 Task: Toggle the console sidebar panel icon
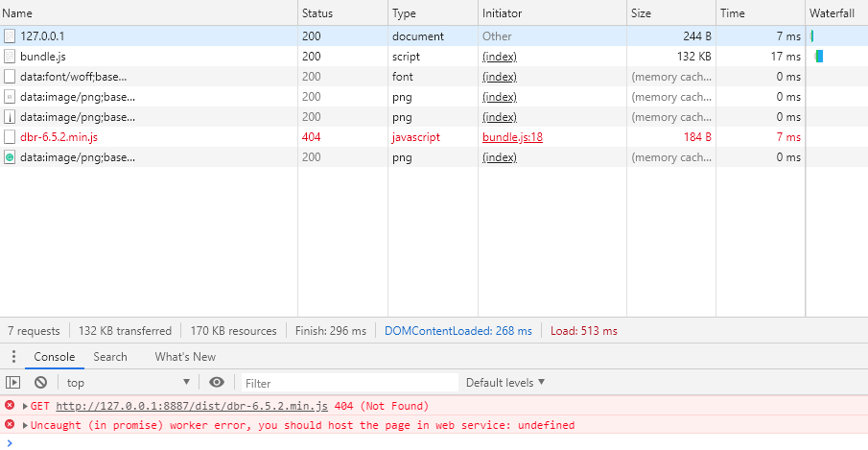pyautogui.click(x=13, y=383)
